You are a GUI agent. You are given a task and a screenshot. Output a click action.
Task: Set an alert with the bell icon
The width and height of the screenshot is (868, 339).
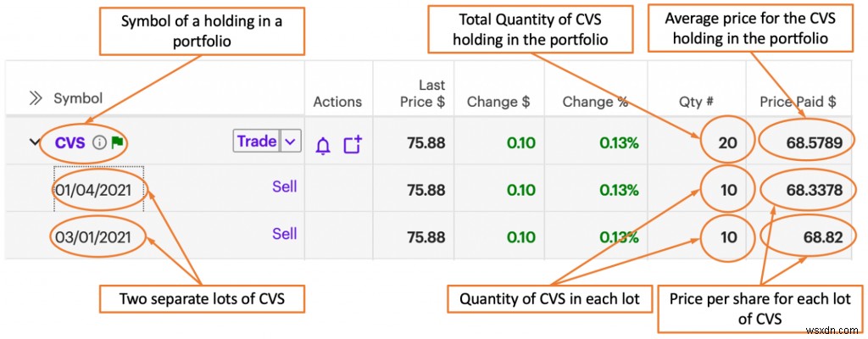[323, 145]
